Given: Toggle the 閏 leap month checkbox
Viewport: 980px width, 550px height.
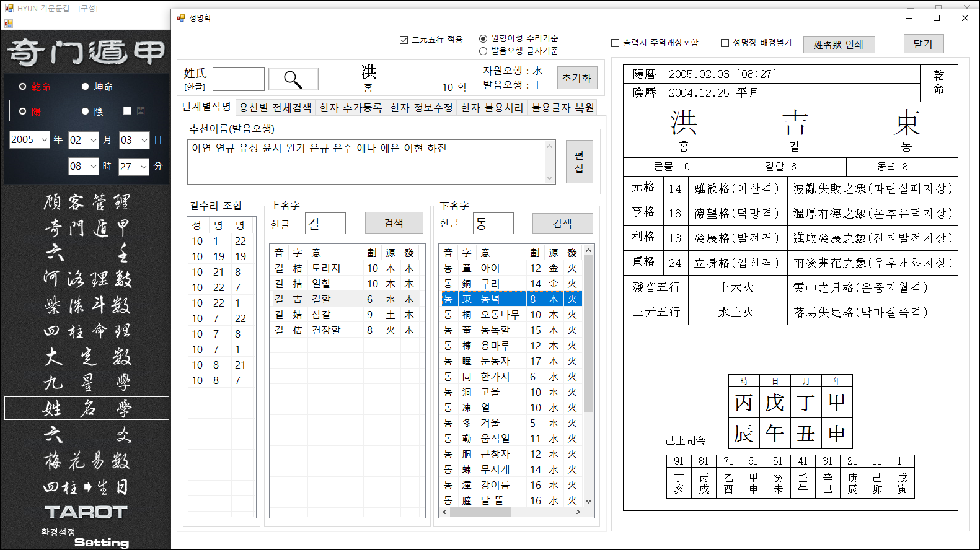Looking at the screenshot, I should [x=127, y=111].
